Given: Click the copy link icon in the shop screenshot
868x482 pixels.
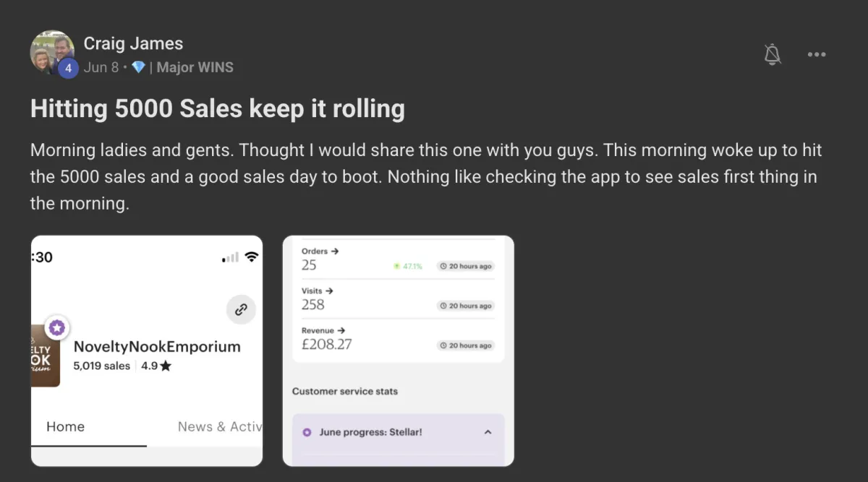Looking at the screenshot, I should 241,309.
